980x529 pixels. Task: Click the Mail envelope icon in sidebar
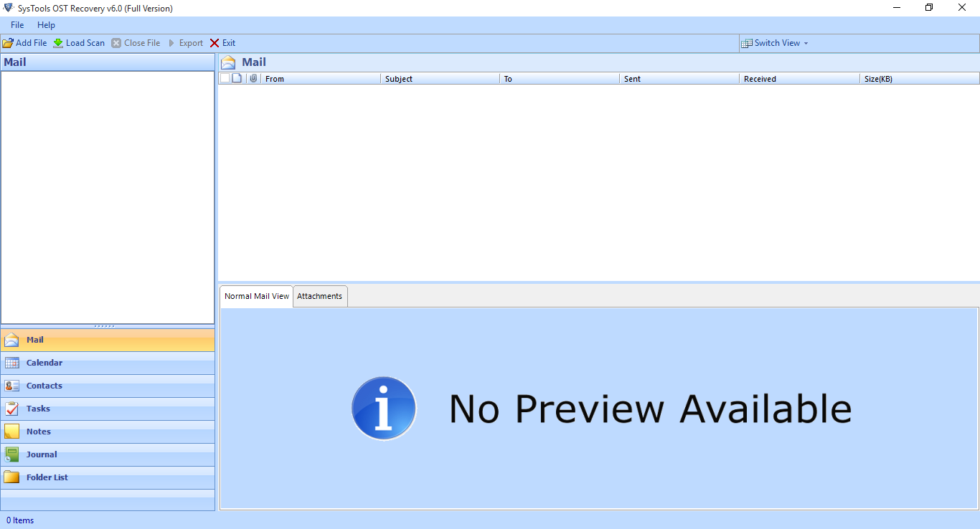12,340
